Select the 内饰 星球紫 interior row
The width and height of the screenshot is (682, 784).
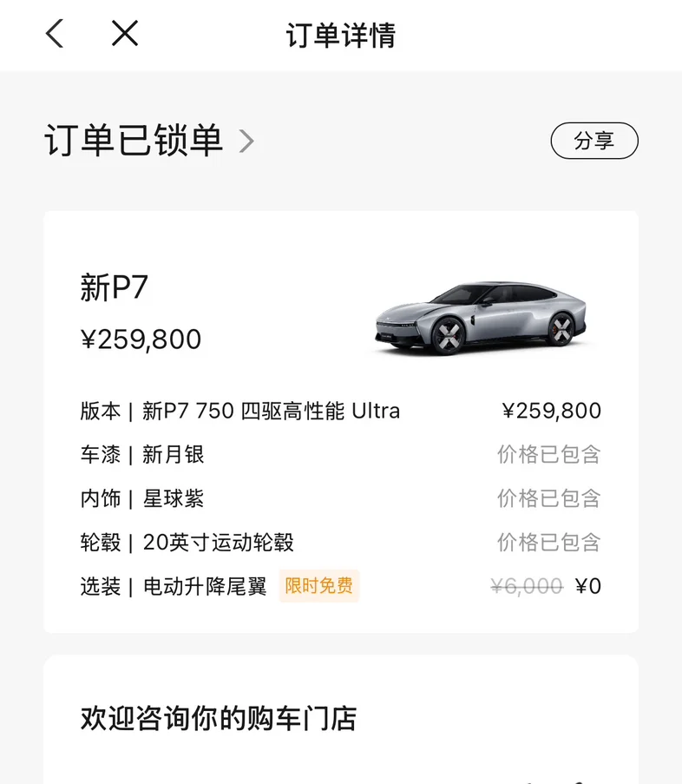[x=340, y=498]
